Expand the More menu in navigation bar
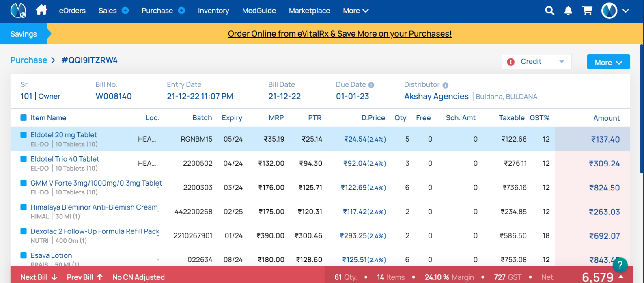Image resolution: width=644 pixels, height=283 pixels. [x=355, y=11]
